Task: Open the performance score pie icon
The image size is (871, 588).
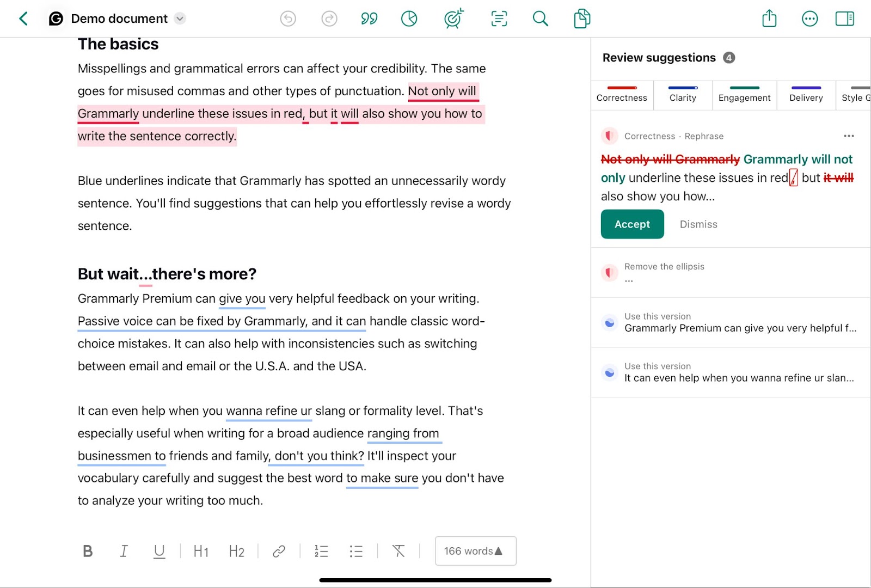Action: coord(409,19)
